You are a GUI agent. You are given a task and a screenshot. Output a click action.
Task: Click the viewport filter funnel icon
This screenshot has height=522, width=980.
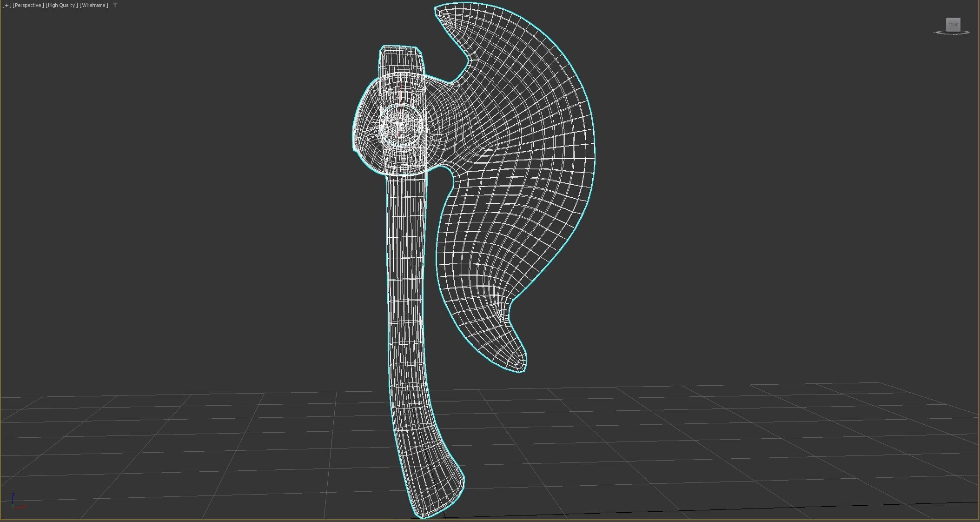click(115, 5)
